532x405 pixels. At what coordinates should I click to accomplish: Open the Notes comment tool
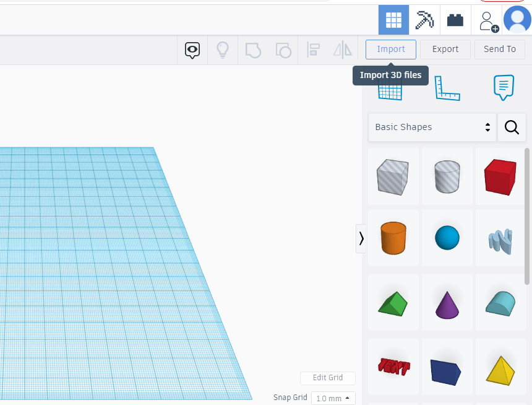coord(504,87)
